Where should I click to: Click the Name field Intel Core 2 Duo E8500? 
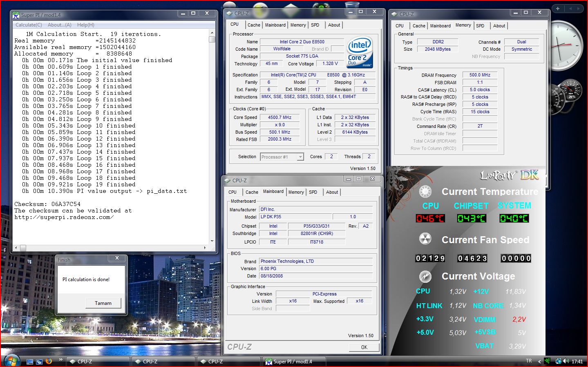click(x=302, y=42)
